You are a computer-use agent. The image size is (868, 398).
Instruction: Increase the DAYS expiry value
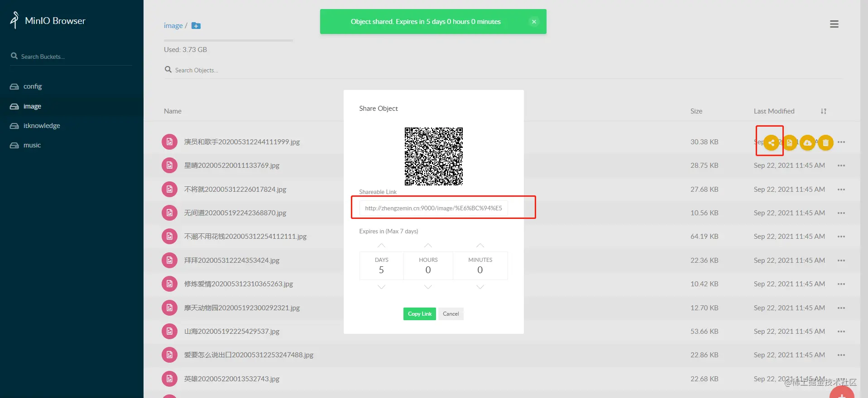[382, 246]
